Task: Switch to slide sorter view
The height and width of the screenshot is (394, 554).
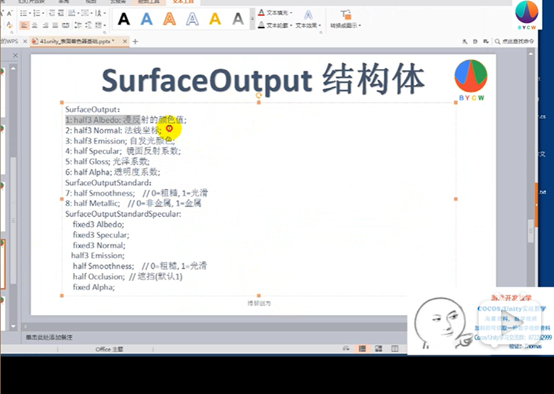Action: click(x=378, y=349)
